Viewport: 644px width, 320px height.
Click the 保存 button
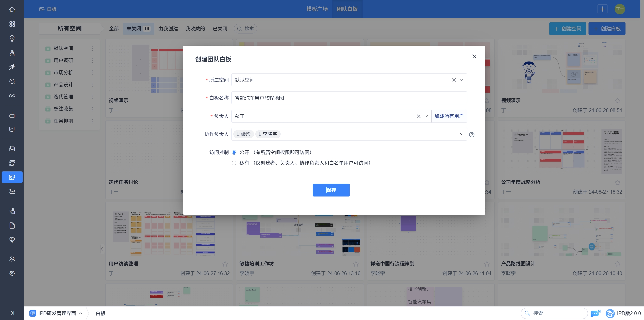coord(331,190)
